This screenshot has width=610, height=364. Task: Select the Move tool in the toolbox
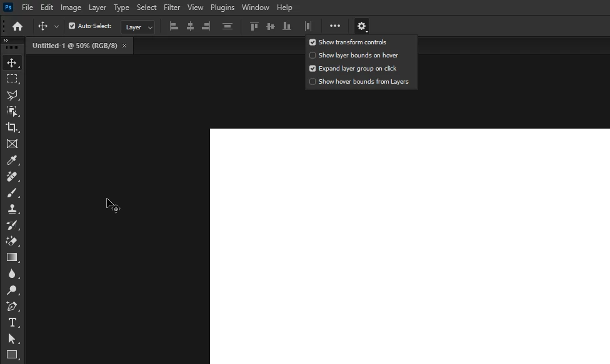12,62
